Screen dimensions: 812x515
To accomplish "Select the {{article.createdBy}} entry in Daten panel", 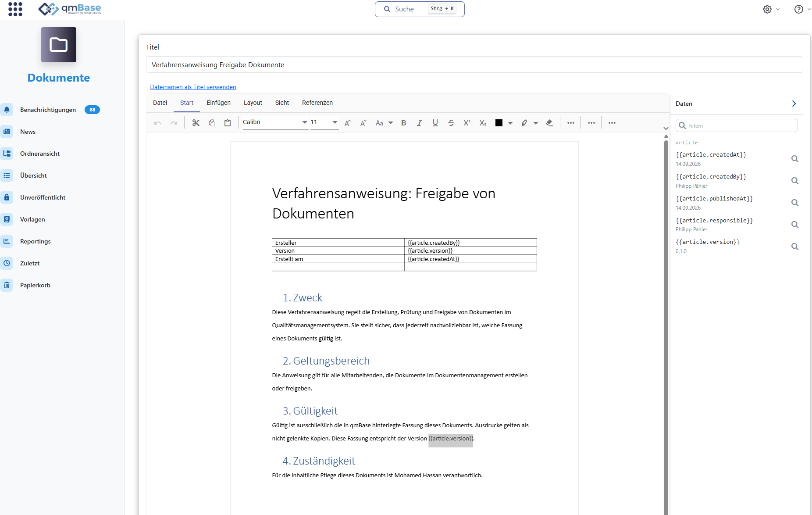I will (711, 177).
